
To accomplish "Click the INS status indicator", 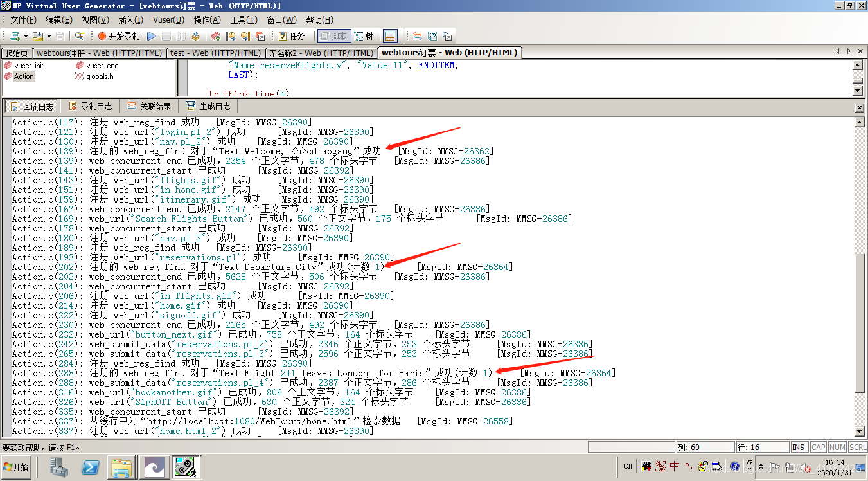I will [799, 447].
